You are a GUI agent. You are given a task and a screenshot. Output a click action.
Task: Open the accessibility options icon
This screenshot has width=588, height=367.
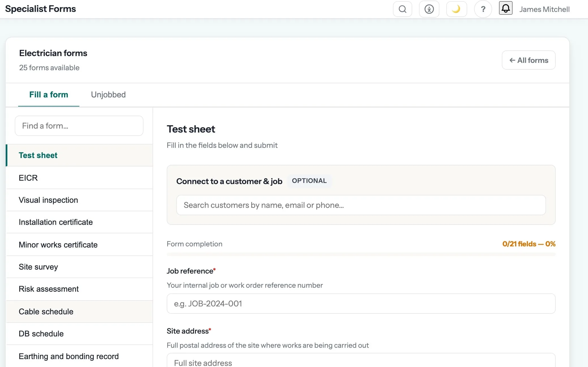429,9
